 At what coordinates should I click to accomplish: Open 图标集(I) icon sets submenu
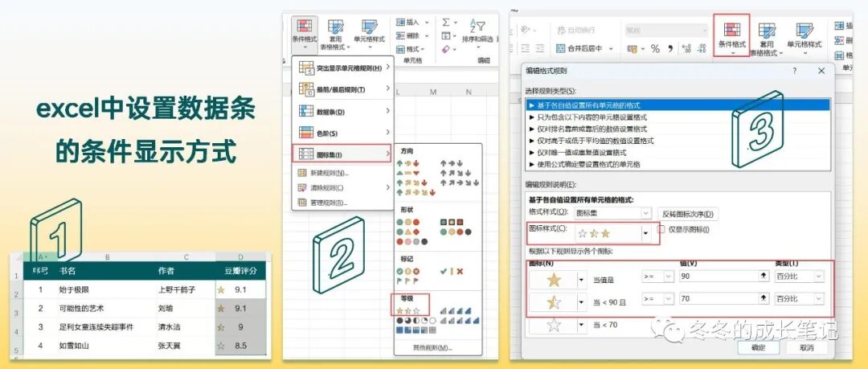(x=342, y=154)
